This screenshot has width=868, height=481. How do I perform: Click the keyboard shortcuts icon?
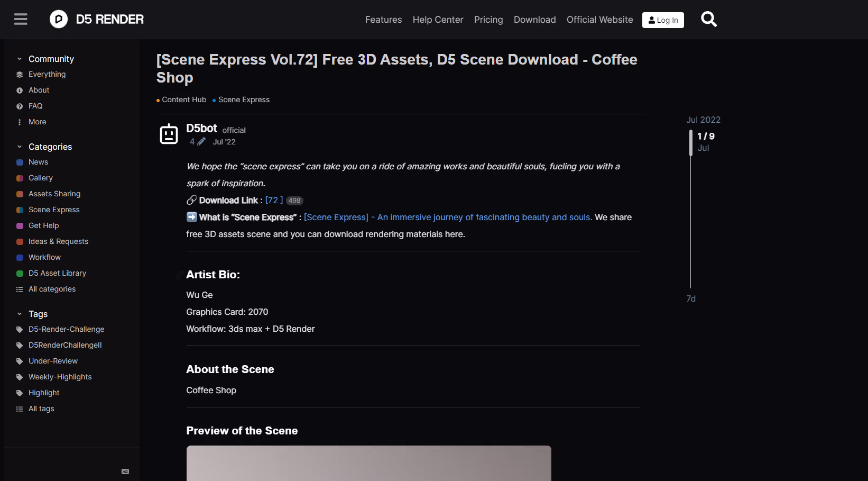pos(125,471)
